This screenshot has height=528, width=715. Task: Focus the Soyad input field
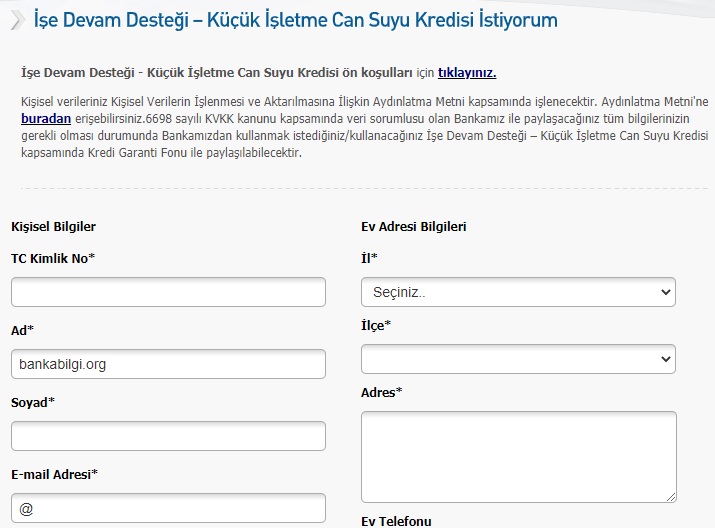pos(168,436)
